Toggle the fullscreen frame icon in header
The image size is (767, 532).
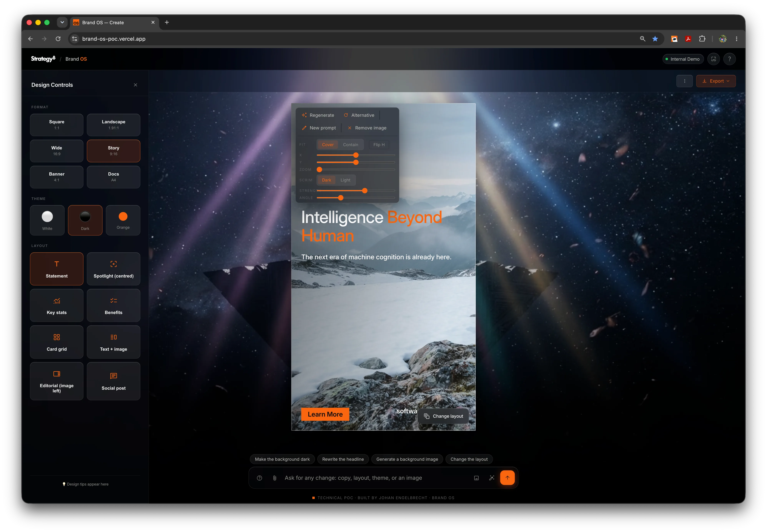tap(713, 59)
